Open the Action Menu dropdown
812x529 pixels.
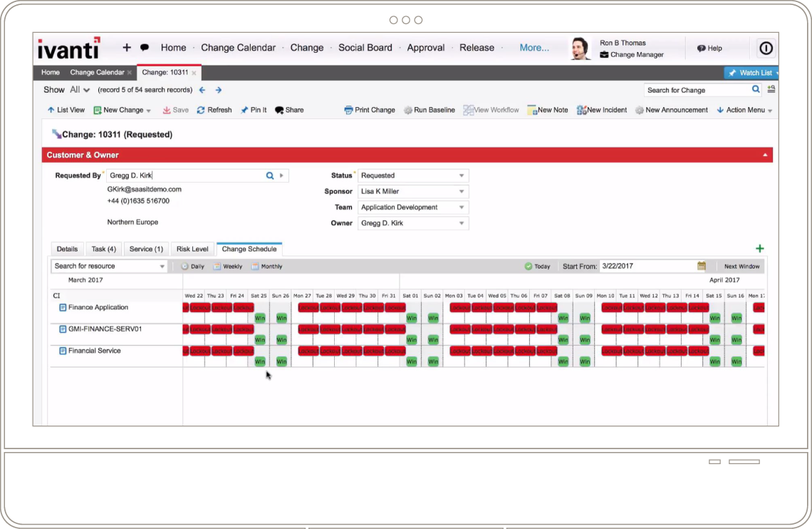point(744,110)
